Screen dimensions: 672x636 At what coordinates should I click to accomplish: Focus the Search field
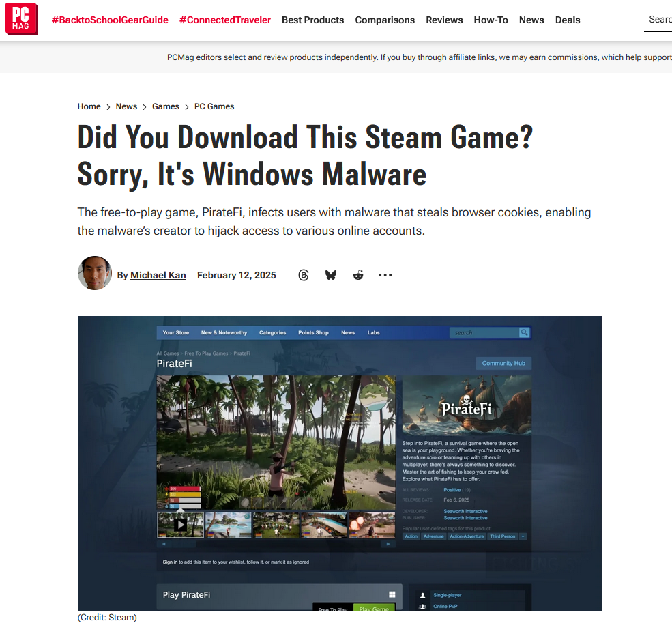(x=658, y=20)
